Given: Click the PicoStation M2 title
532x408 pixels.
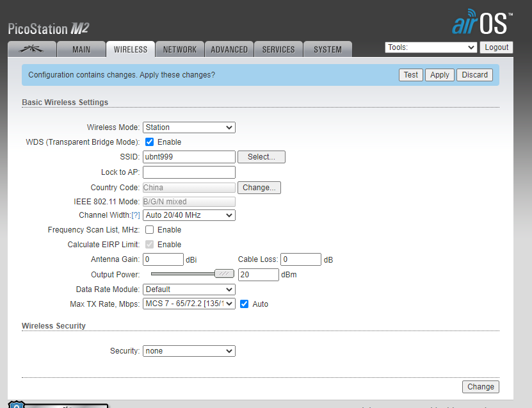Looking at the screenshot, I should [48, 29].
